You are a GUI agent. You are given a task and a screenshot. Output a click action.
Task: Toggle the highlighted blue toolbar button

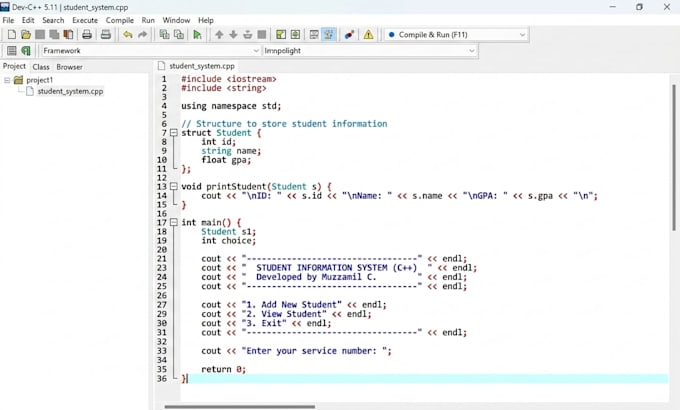point(329,35)
